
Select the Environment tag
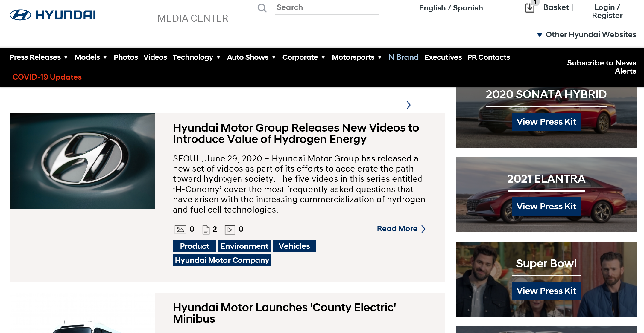click(x=244, y=246)
